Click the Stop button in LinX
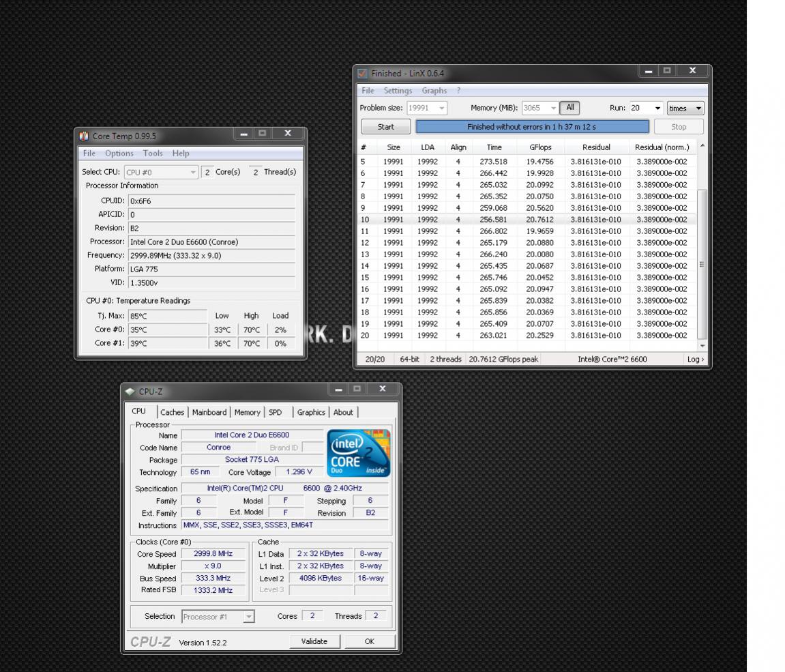Screen dimensions: 785x672 (x=679, y=127)
